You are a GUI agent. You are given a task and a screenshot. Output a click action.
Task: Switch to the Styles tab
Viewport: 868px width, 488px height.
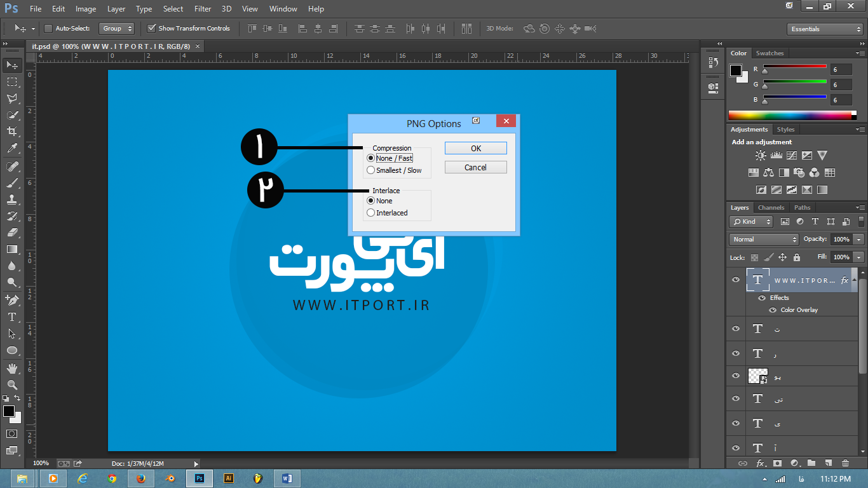(x=785, y=130)
